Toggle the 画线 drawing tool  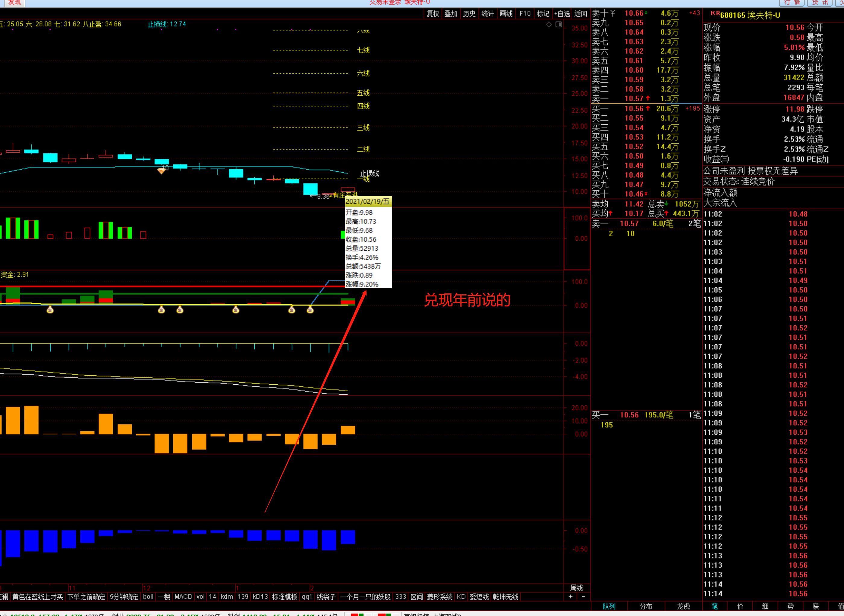[x=506, y=14]
